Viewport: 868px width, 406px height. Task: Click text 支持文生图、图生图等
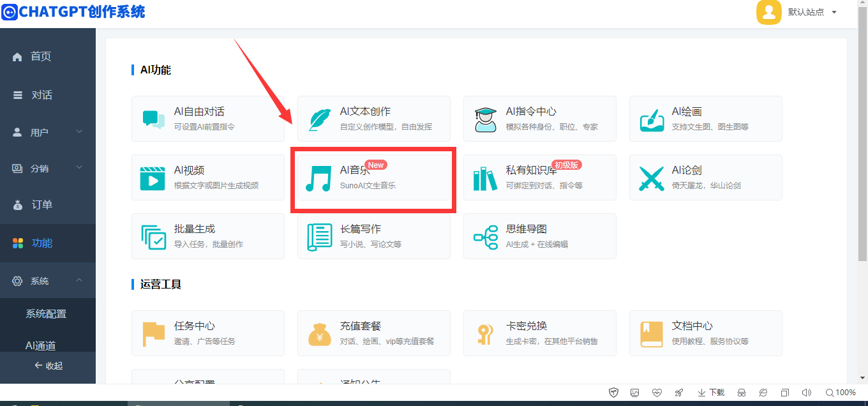710,127
